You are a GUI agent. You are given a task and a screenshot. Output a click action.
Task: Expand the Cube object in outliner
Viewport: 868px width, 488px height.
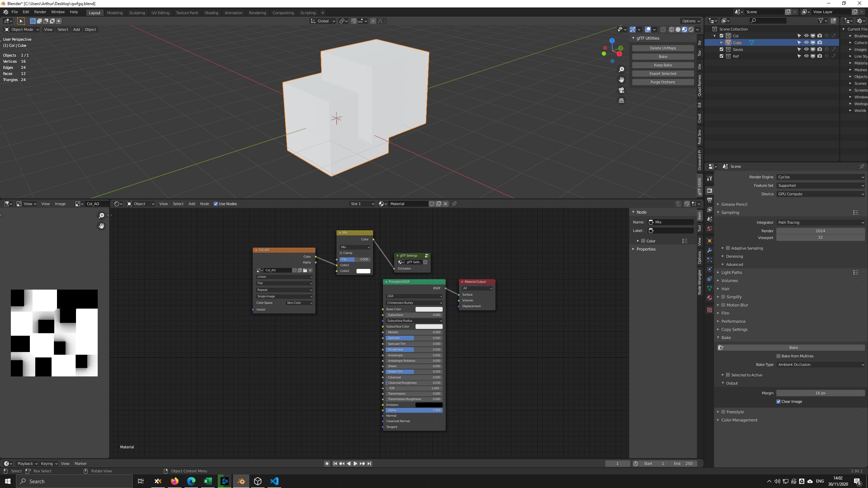click(721, 43)
